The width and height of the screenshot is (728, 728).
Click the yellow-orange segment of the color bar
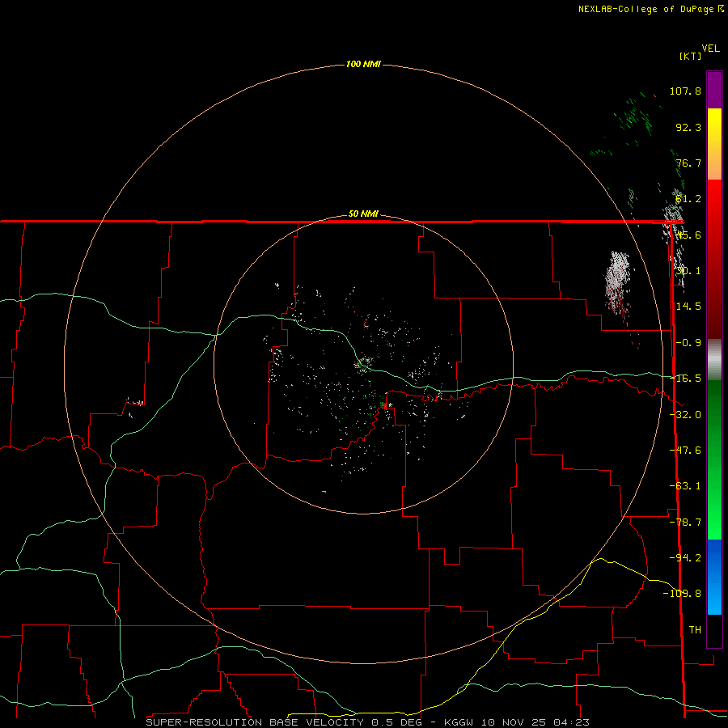714,144
